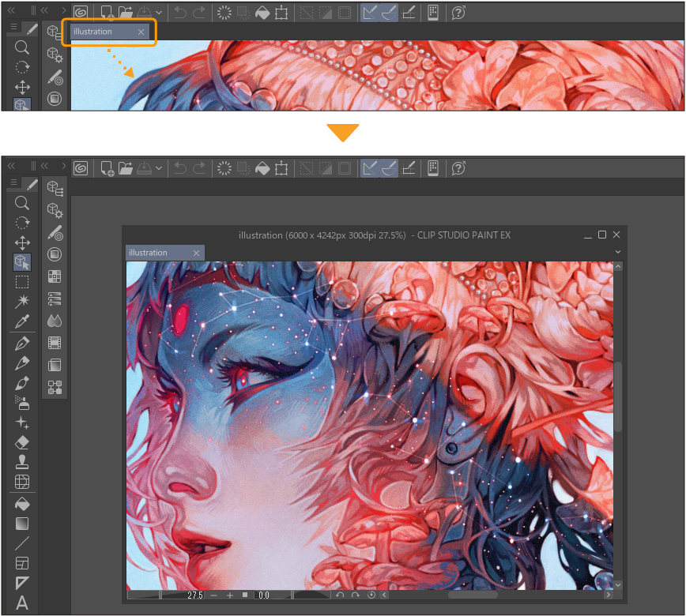This screenshot has width=686, height=616.
Task: Click the Open file folder icon in lower command bar
Action: pos(126,168)
